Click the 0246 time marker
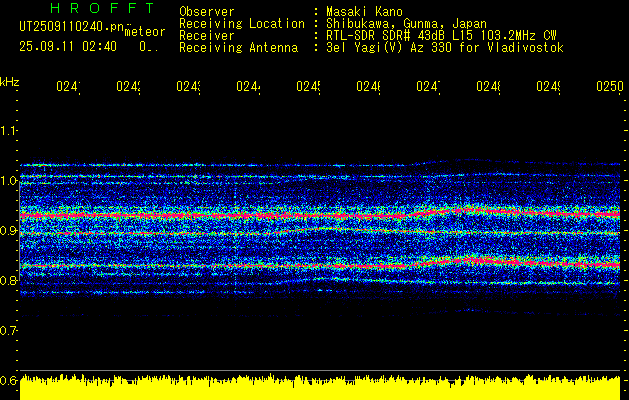 (369, 87)
